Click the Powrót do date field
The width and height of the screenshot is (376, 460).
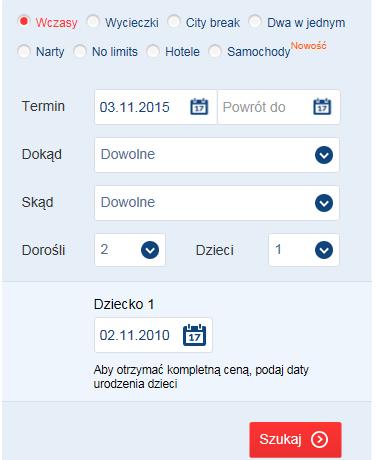(x=279, y=107)
